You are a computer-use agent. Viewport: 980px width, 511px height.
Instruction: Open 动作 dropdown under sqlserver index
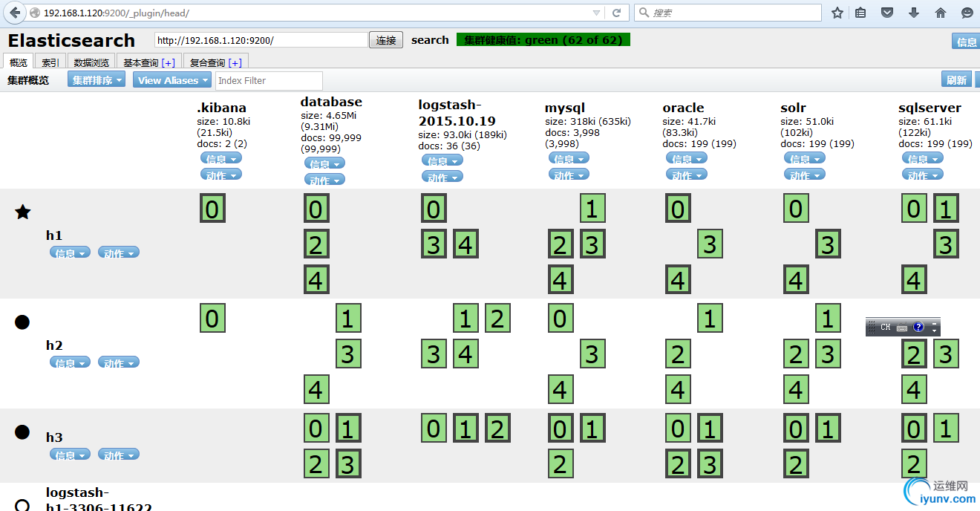923,175
